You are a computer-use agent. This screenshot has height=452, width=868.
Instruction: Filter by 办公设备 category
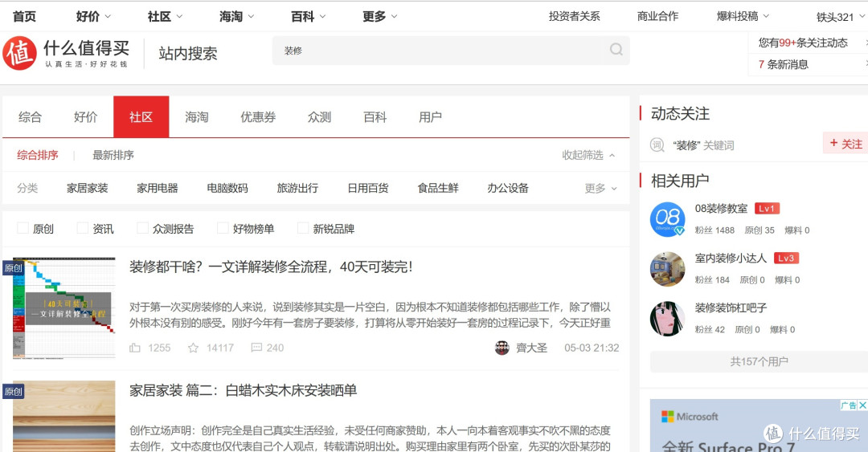[x=508, y=188]
